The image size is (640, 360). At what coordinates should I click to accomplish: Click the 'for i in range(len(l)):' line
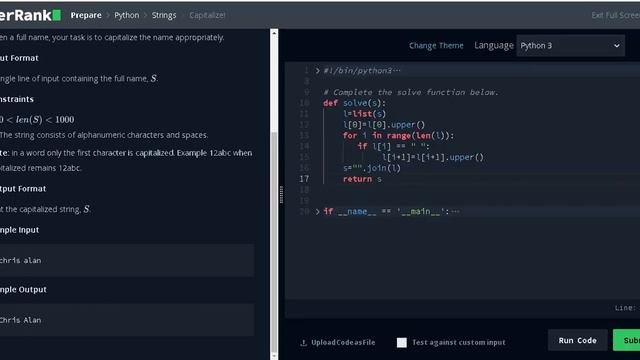[x=398, y=136]
